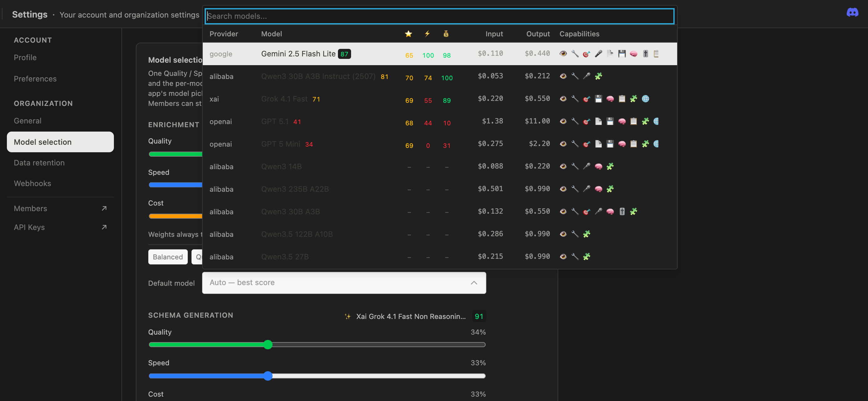Focus the Search models input field
Viewport: 868px width, 401px height.
(x=439, y=16)
